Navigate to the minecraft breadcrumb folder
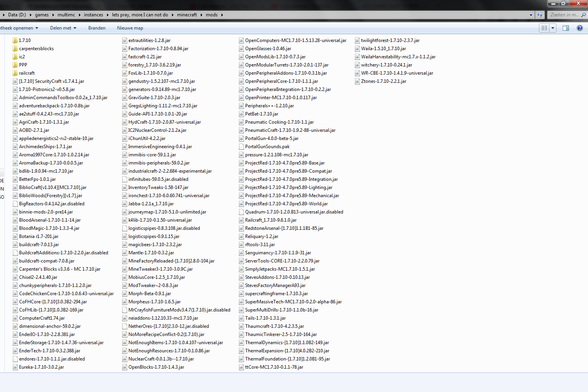 pyautogui.click(x=187, y=15)
